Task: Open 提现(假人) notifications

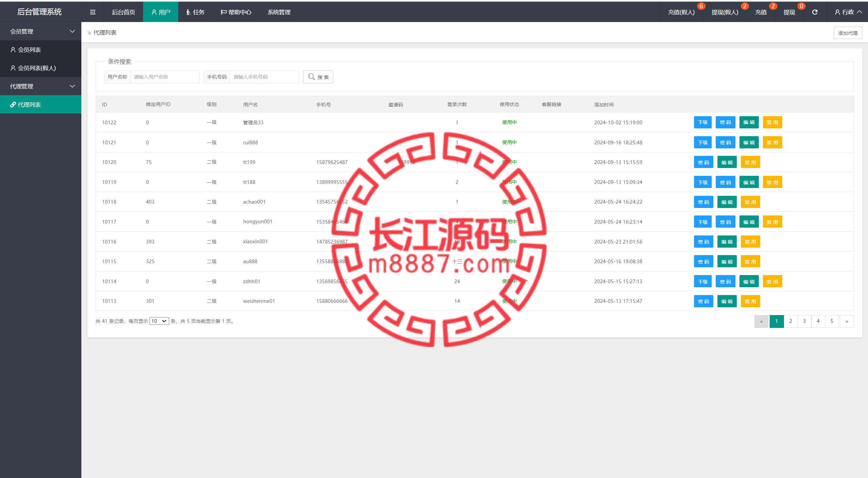Action: (725, 12)
